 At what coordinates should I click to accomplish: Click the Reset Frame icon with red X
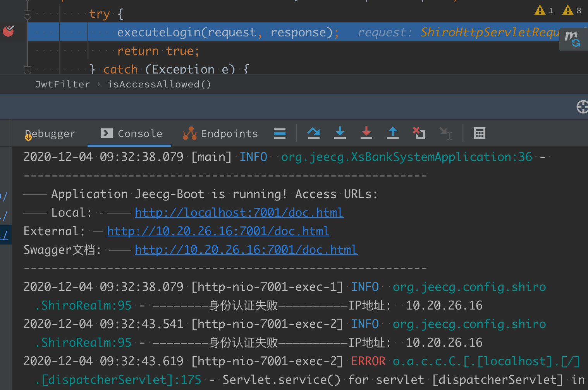point(419,133)
